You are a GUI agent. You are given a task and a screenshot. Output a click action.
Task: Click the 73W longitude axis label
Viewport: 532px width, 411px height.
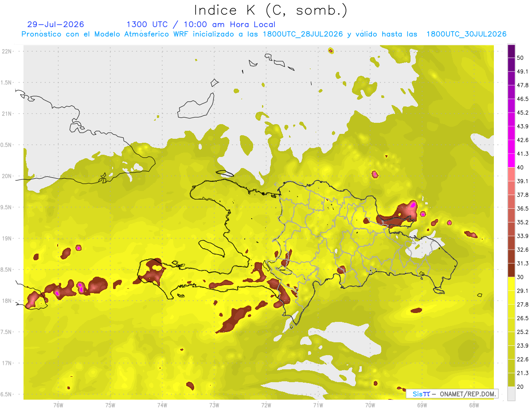(214, 405)
